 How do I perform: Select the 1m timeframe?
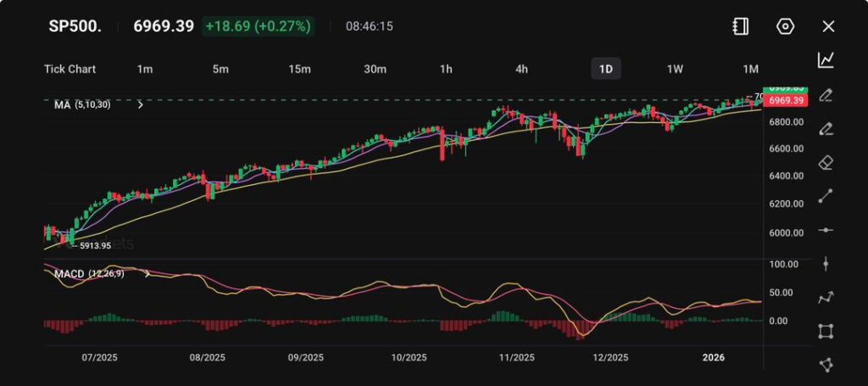[144, 69]
